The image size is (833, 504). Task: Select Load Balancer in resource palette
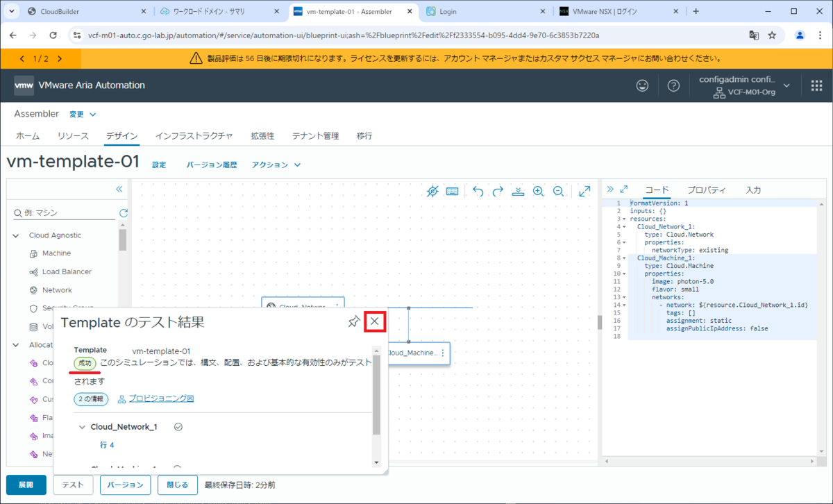tap(67, 272)
